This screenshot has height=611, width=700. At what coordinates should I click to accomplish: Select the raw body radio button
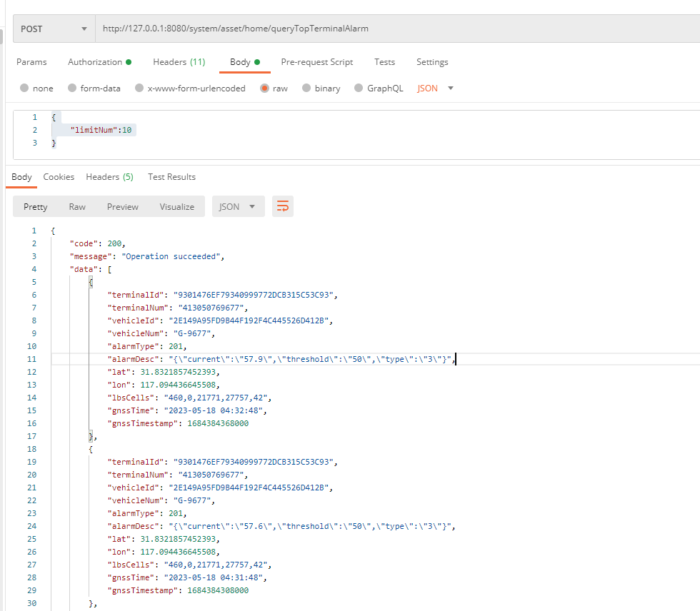[x=265, y=89]
